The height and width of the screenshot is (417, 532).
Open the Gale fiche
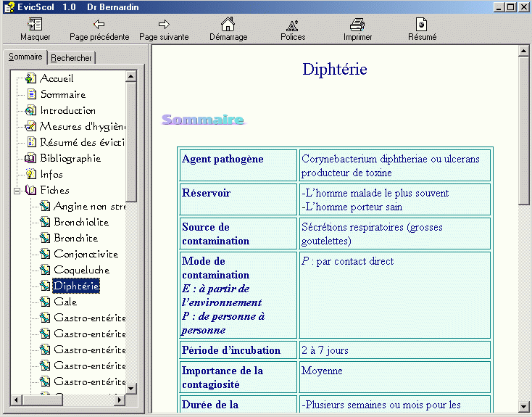65,302
